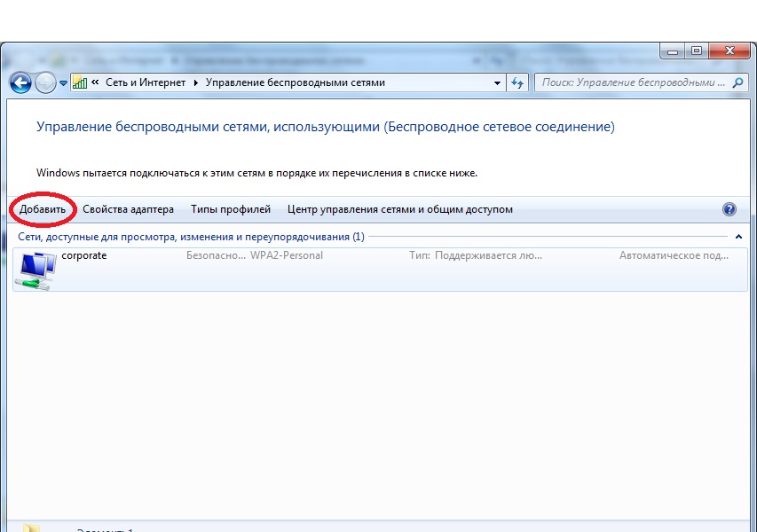This screenshot has width=757, height=532.
Task: Open recent pages dropdown beside navigation arrows
Action: coord(63,83)
